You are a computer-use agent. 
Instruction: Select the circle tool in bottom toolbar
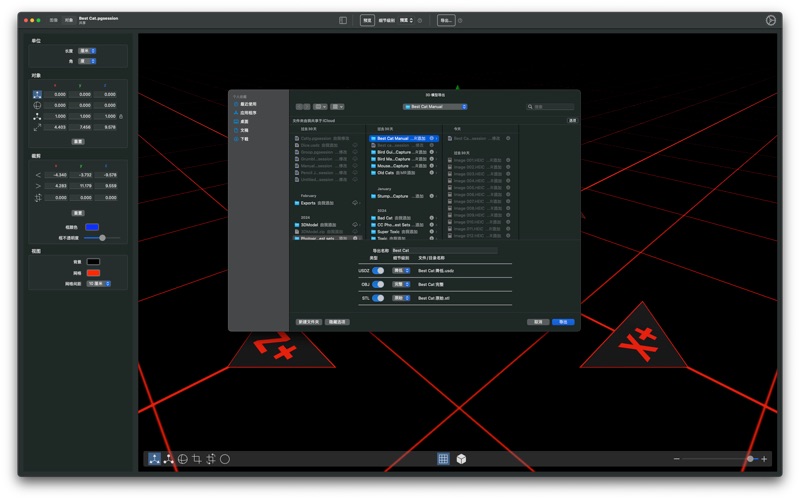225,459
